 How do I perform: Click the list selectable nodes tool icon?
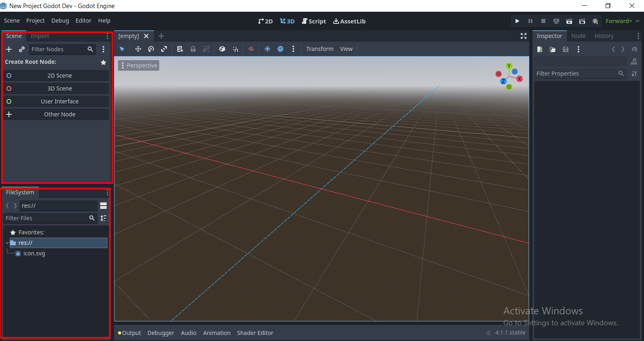click(x=180, y=49)
